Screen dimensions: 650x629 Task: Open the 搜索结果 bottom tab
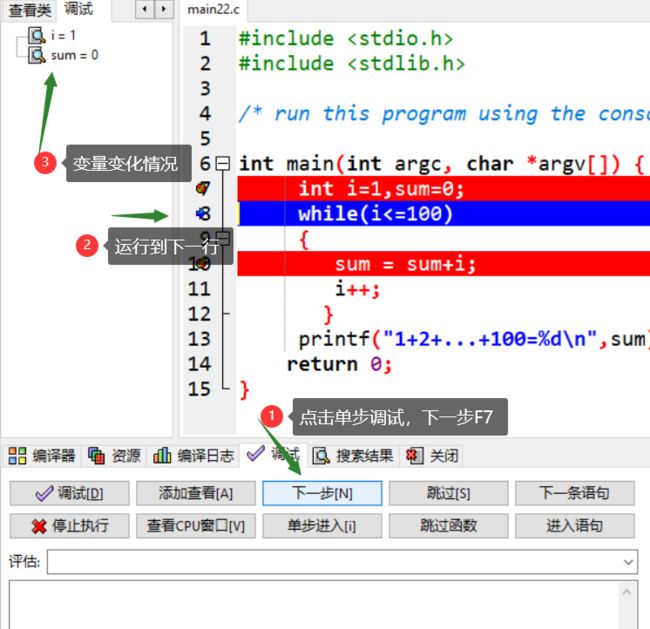(x=353, y=456)
